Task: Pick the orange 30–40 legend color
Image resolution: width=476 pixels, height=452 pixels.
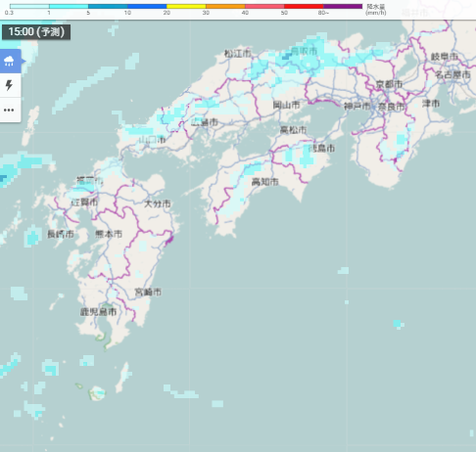Action: point(225,6)
